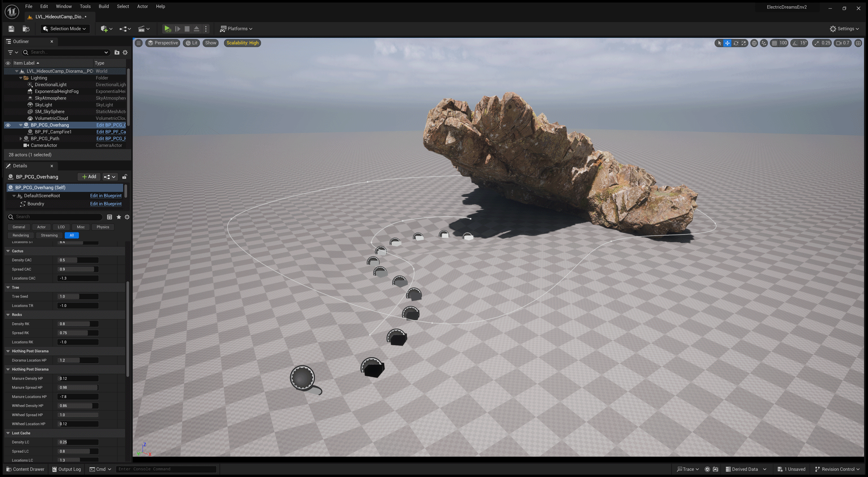Toggle world/local coordinate space globe
This screenshot has width=868, height=477.
tap(754, 43)
